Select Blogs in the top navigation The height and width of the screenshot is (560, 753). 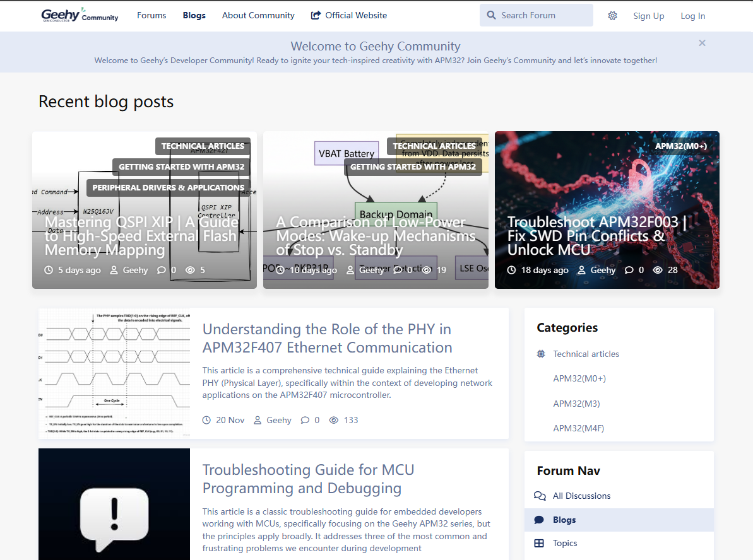(194, 15)
